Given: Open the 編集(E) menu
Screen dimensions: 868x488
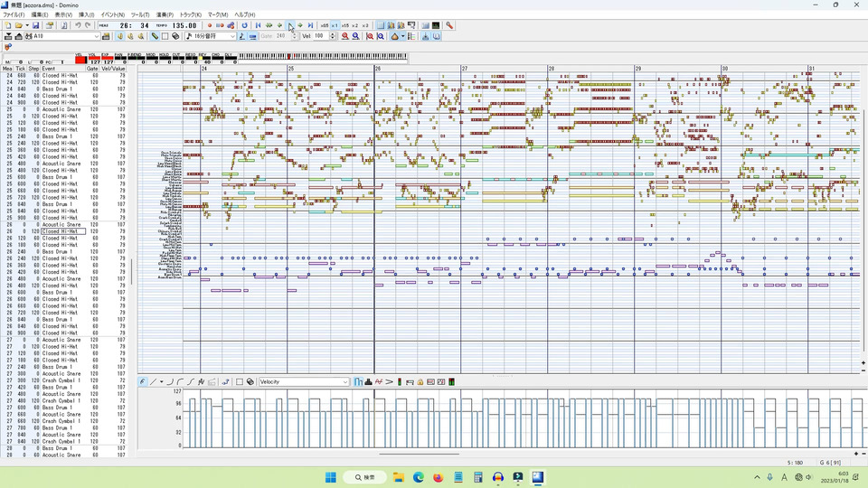Looking at the screenshot, I should pos(39,15).
